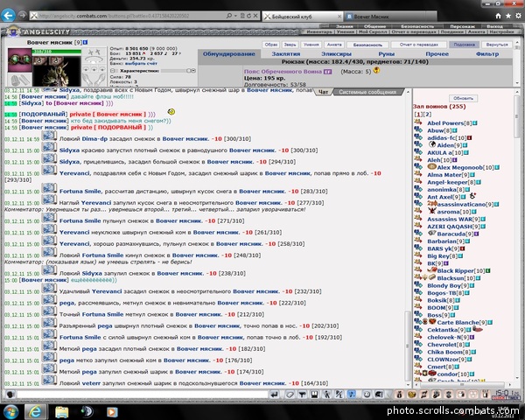Click the player list vertical scrollbar
525x420 pixels.
(517, 116)
